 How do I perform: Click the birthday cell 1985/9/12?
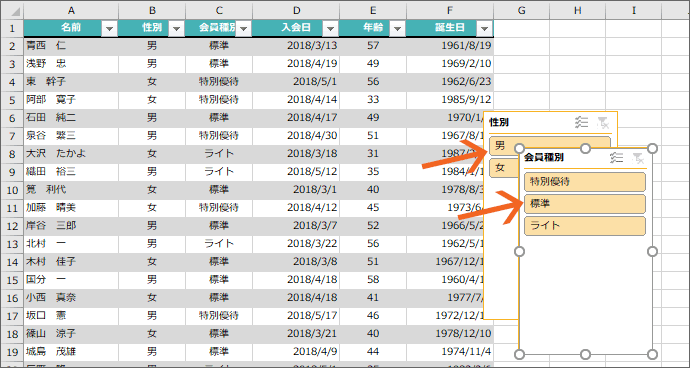(x=450, y=100)
